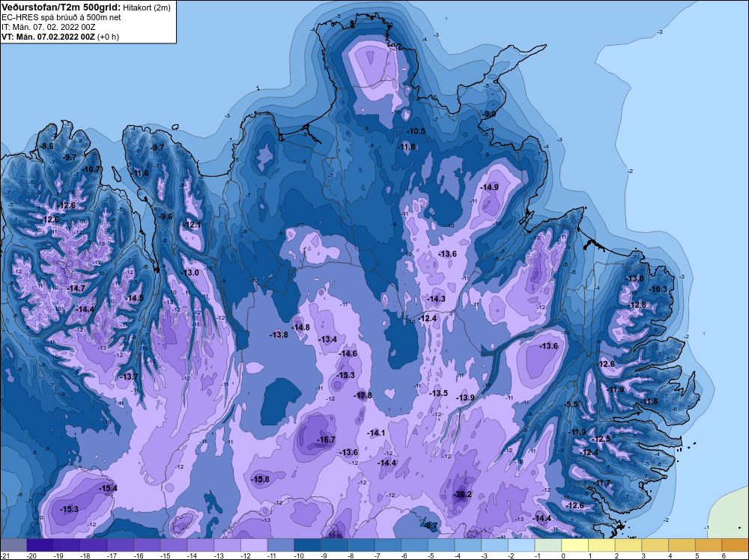
Task: Click the -12.1 temperature label
Action: point(192,225)
